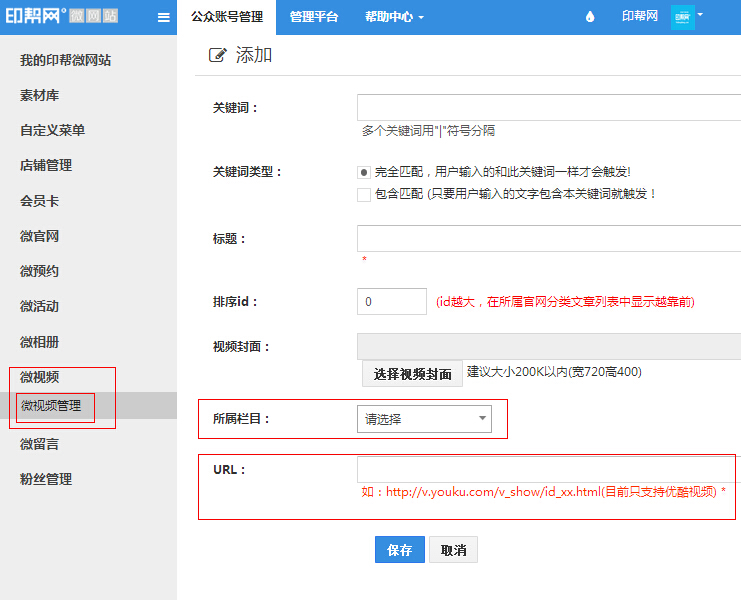Click the hamburger menu toggle icon
741x600 pixels.
coord(164,17)
